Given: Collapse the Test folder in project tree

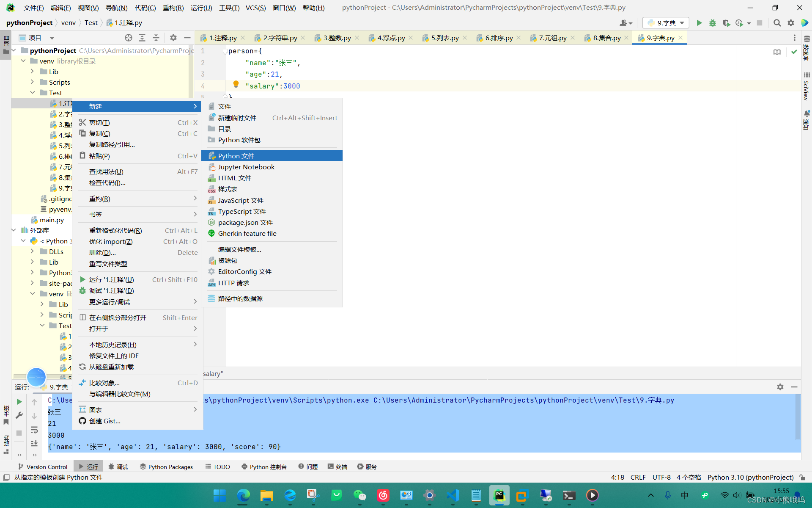Looking at the screenshot, I should coord(33,93).
